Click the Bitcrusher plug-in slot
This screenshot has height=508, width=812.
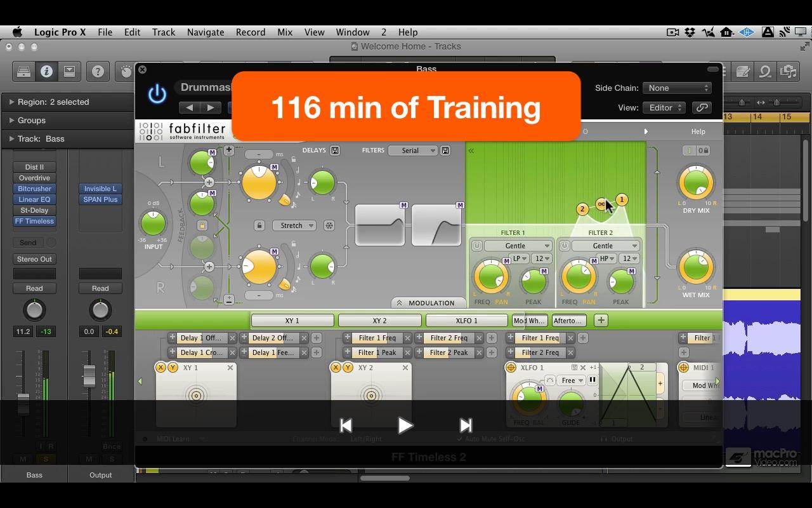(34, 189)
